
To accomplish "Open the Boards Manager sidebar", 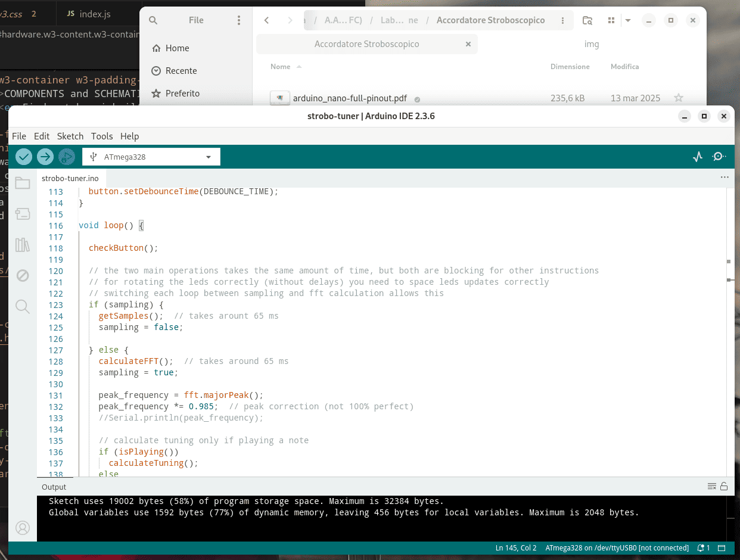I will 23,214.
